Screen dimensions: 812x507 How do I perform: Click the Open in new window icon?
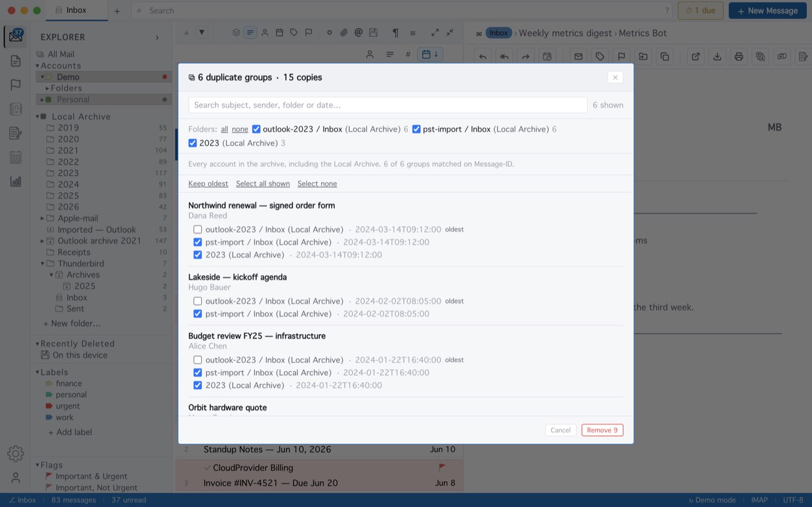pyautogui.click(x=696, y=57)
